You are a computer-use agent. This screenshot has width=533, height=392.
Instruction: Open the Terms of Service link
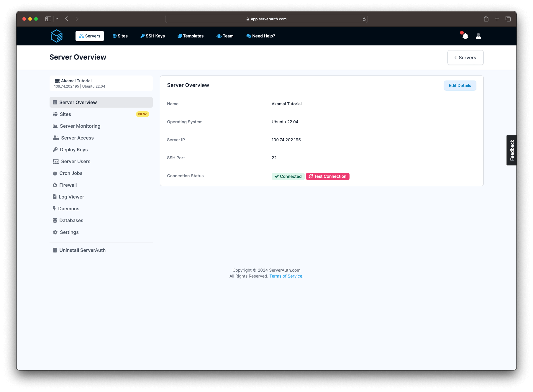click(x=286, y=276)
